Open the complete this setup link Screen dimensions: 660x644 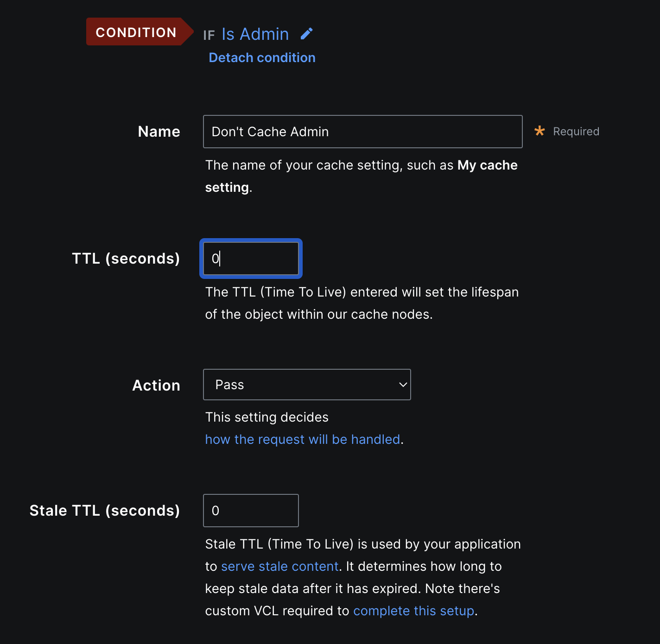click(413, 611)
